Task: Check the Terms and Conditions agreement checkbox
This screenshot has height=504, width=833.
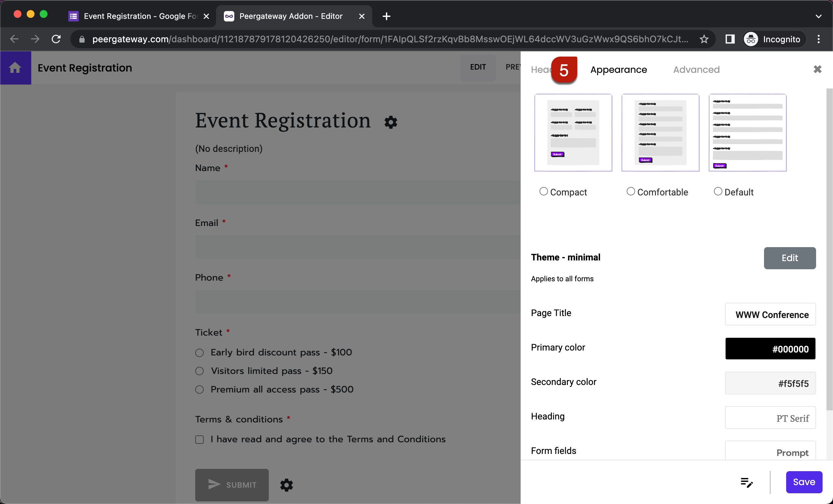Action: tap(199, 439)
